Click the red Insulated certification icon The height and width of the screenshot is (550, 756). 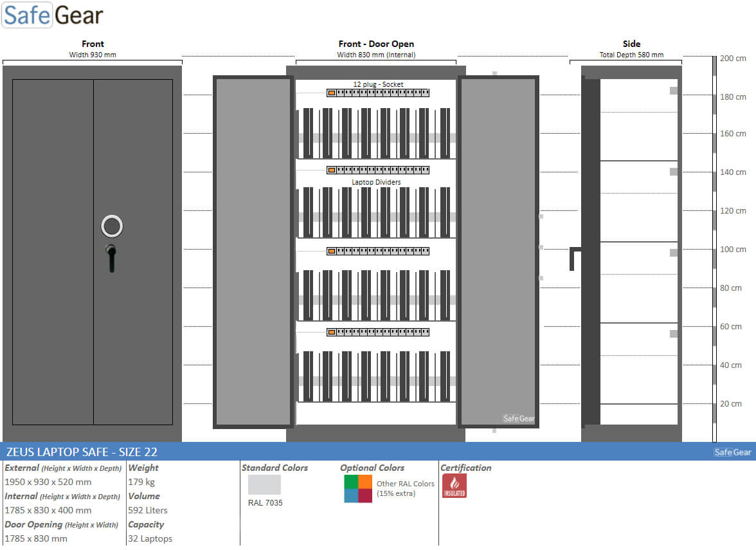click(454, 486)
